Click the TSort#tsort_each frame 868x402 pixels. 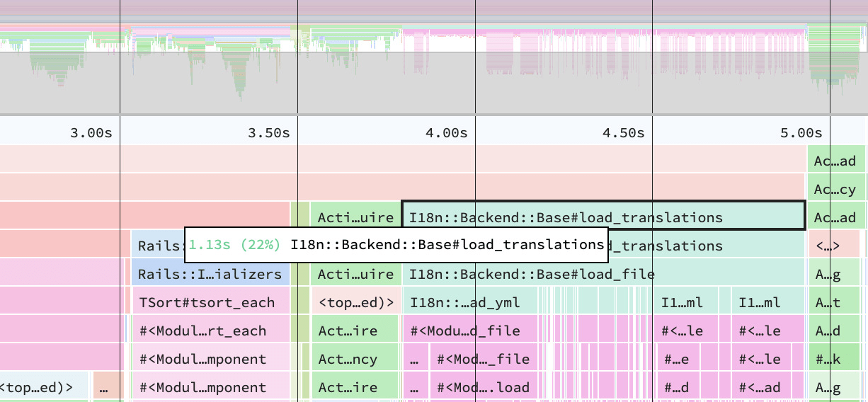tap(210, 301)
